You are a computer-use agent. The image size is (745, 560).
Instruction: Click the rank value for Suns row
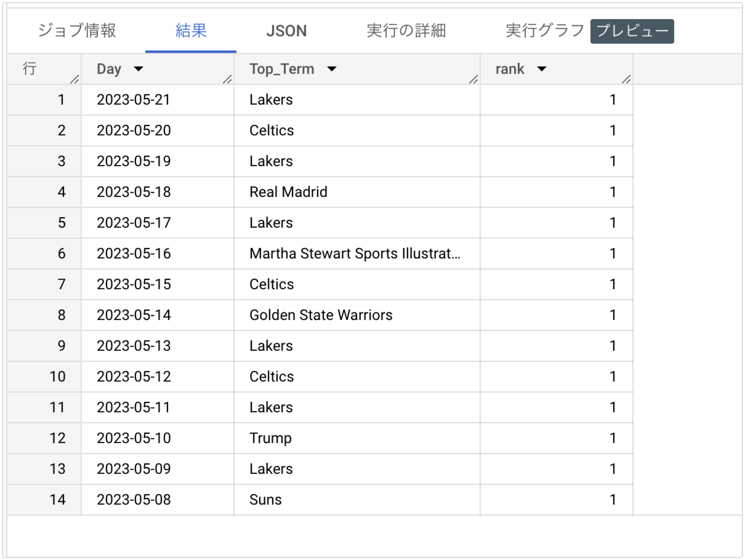pyautogui.click(x=613, y=500)
